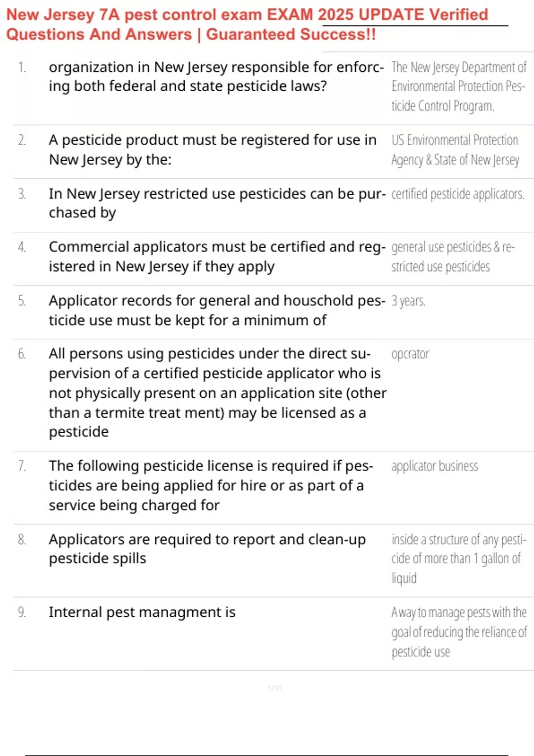Screen dimensions: 534x756
Task: Click question 3 about restricted use pesticides
Action: click(x=217, y=203)
